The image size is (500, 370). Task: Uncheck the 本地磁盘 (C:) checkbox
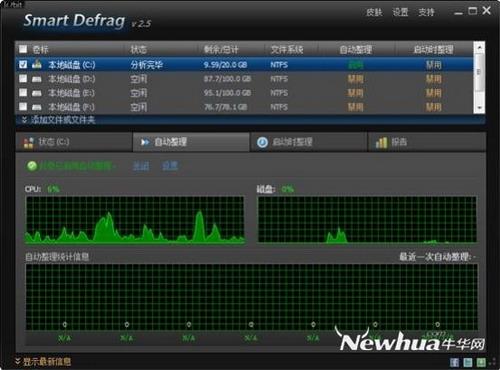point(23,64)
